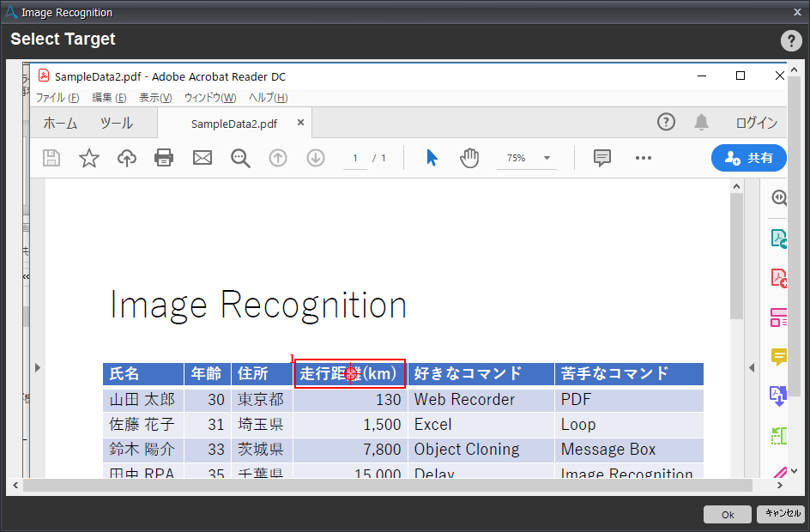The image size is (810, 532).
Task: Switch to the ツール tab
Action: [116, 123]
